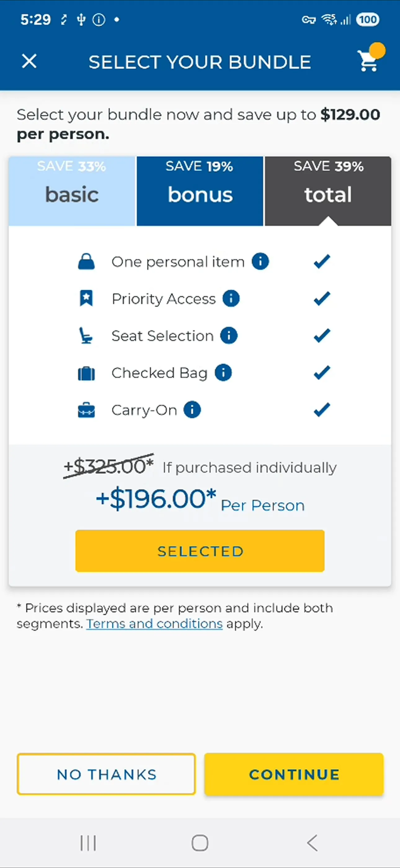
Task: Tap the Seat Selection seat icon
Action: click(x=86, y=336)
